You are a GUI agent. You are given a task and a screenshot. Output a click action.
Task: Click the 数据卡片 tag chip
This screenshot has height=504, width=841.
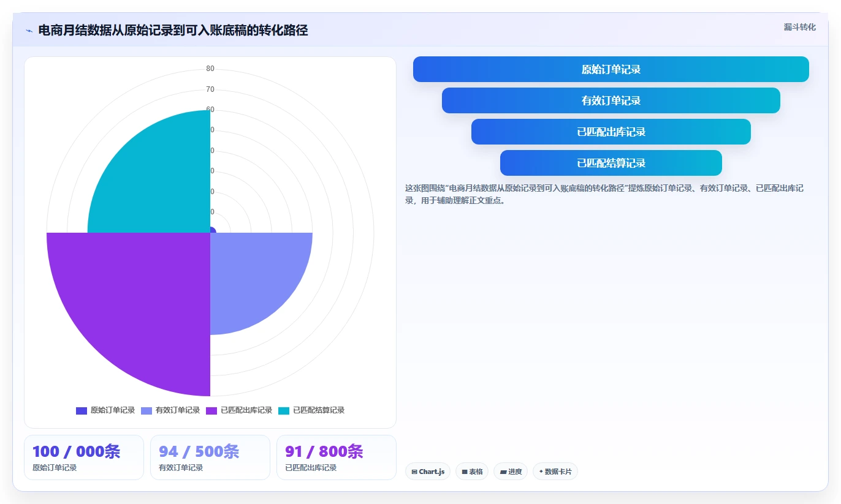[x=555, y=472]
